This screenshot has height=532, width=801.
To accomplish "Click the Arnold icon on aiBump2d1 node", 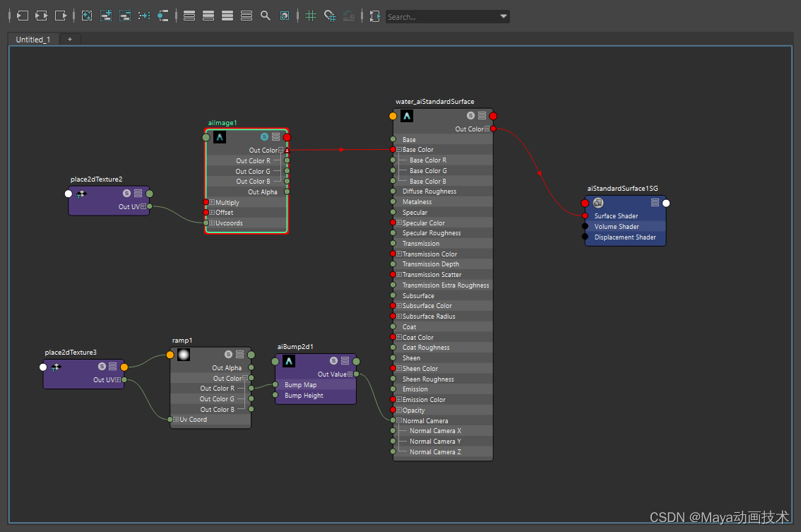I will (289, 361).
